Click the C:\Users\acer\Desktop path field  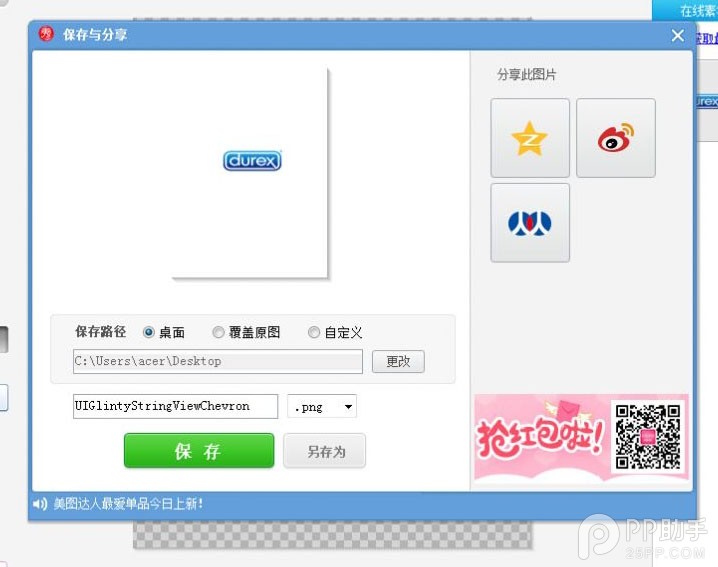[x=218, y=361]
